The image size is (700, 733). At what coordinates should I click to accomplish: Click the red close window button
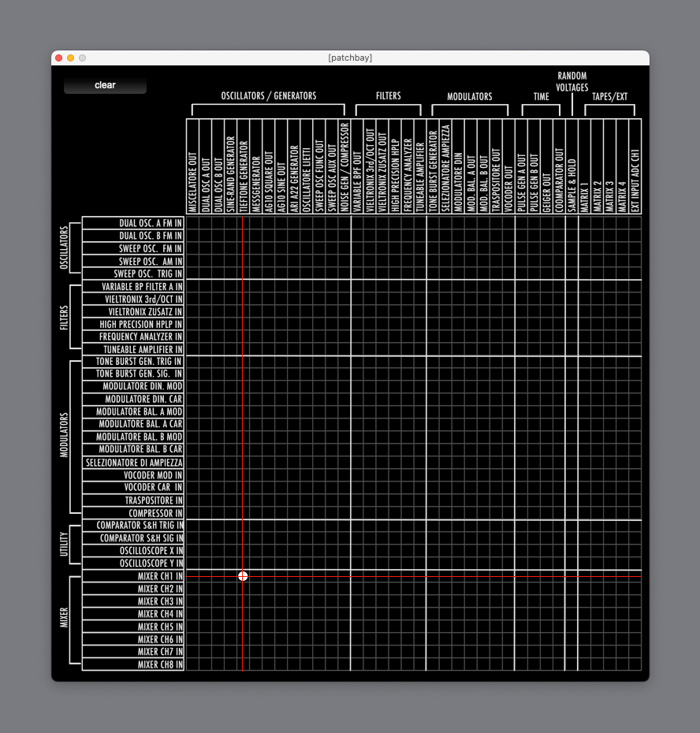pyautogui.click(x=58, y=58)
